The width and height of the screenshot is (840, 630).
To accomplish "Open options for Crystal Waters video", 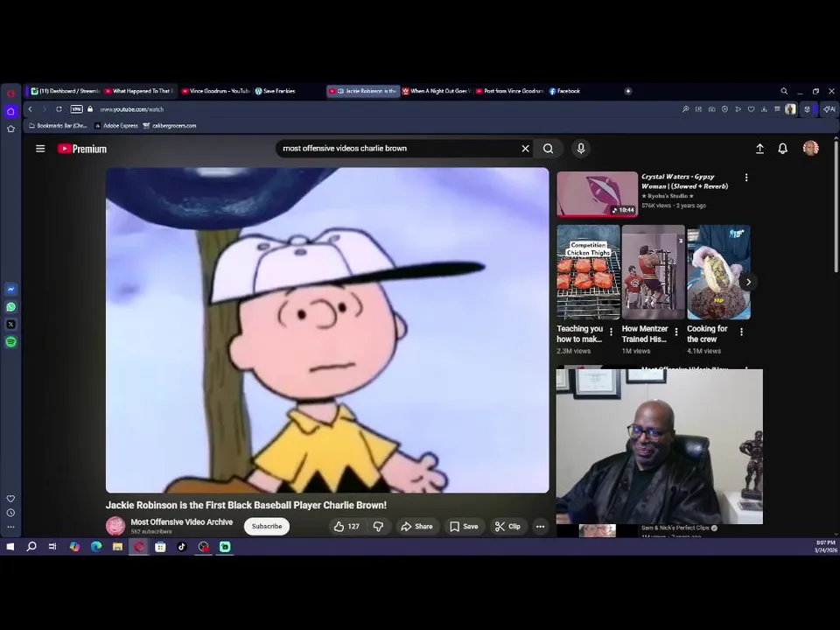I will tap(746, 178).
